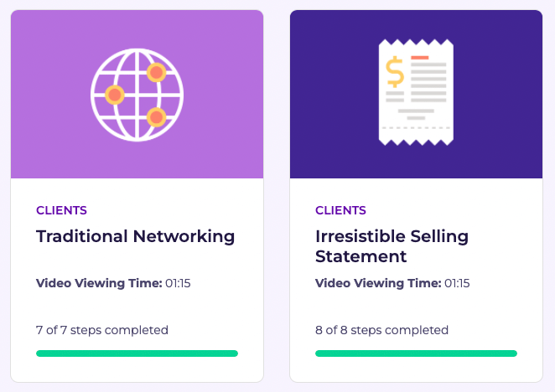The width and height of the screenshot is (555, 392).
Task: Click the left orange node on globe
Action: pyautogui.click(x=115, y=94)
